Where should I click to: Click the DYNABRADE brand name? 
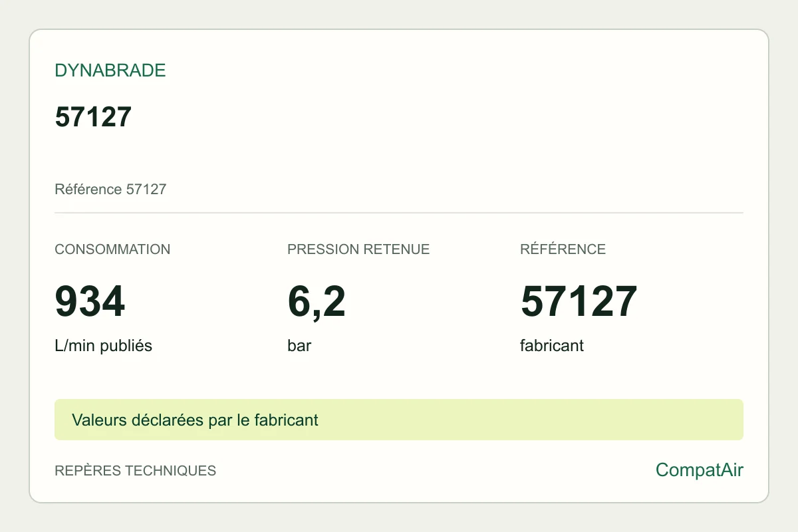click(x=110, y=70)
